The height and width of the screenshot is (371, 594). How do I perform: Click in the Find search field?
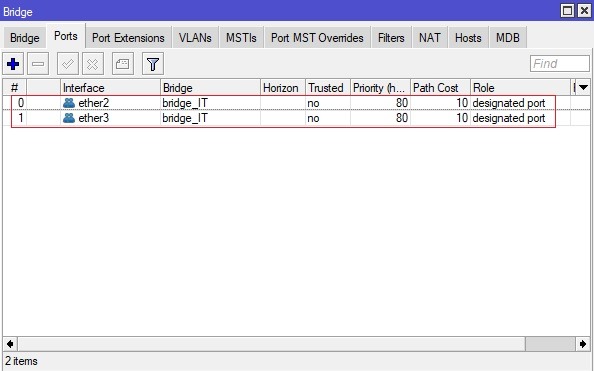tap(560, 64)
